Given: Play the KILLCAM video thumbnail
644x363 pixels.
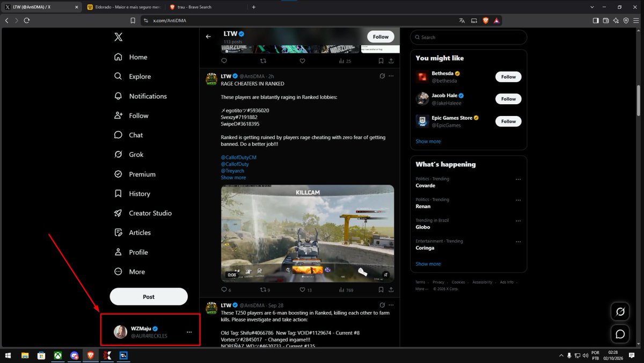Looking at the screenshot, I should point(308,234).
